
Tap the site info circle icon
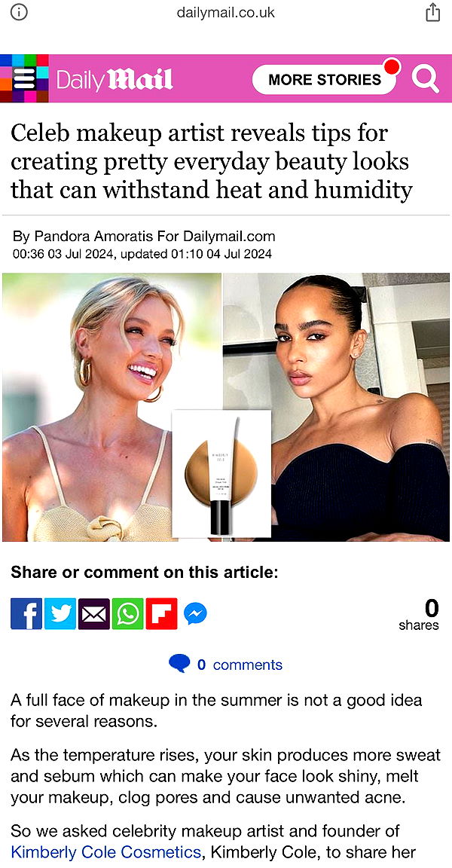(20, 13)
